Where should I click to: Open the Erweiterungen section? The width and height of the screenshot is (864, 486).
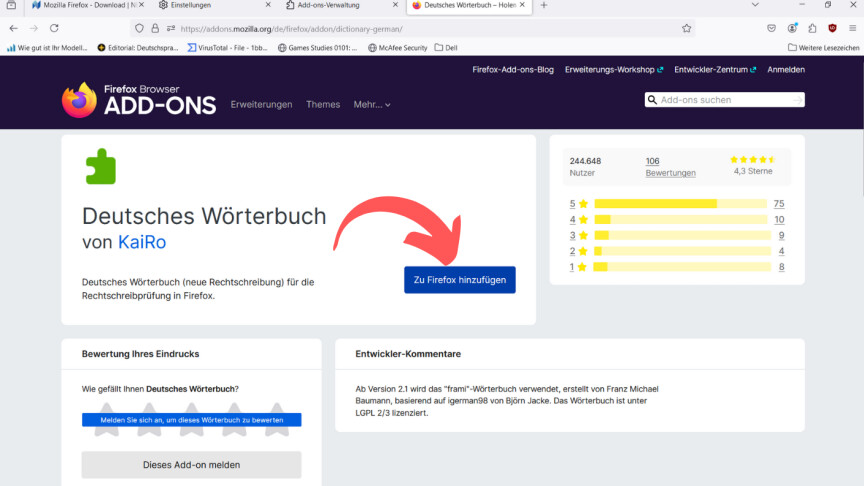261,104
